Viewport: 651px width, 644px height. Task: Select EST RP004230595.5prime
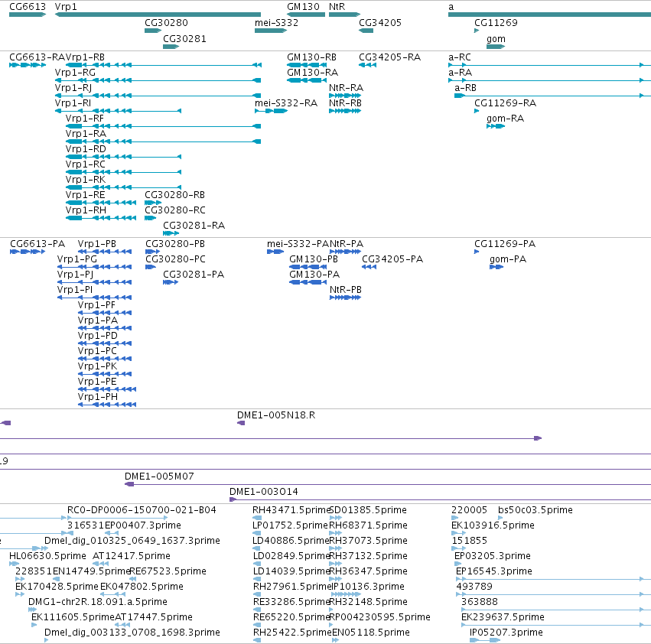tap(331, 625)
